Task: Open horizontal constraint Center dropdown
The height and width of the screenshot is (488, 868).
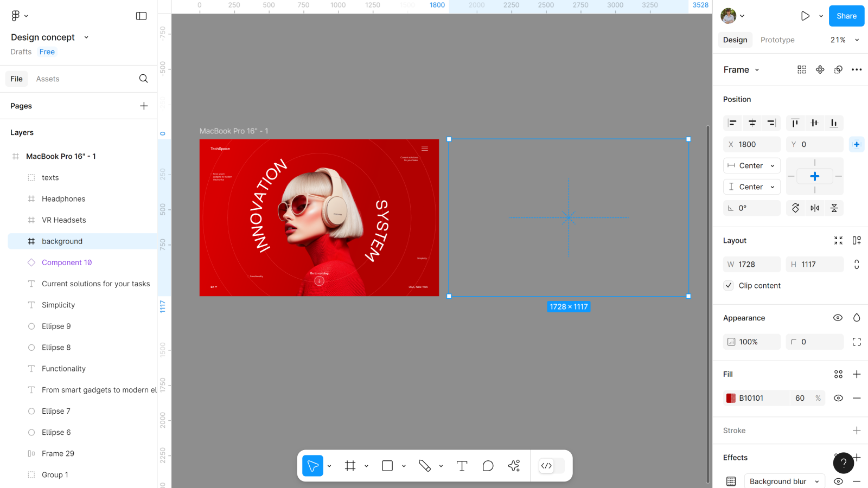Action: point(752,166)
